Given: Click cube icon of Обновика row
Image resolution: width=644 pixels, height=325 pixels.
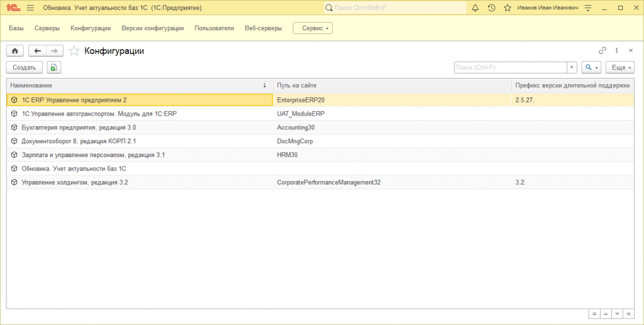Looking at the screenshot, I should 14,168.
